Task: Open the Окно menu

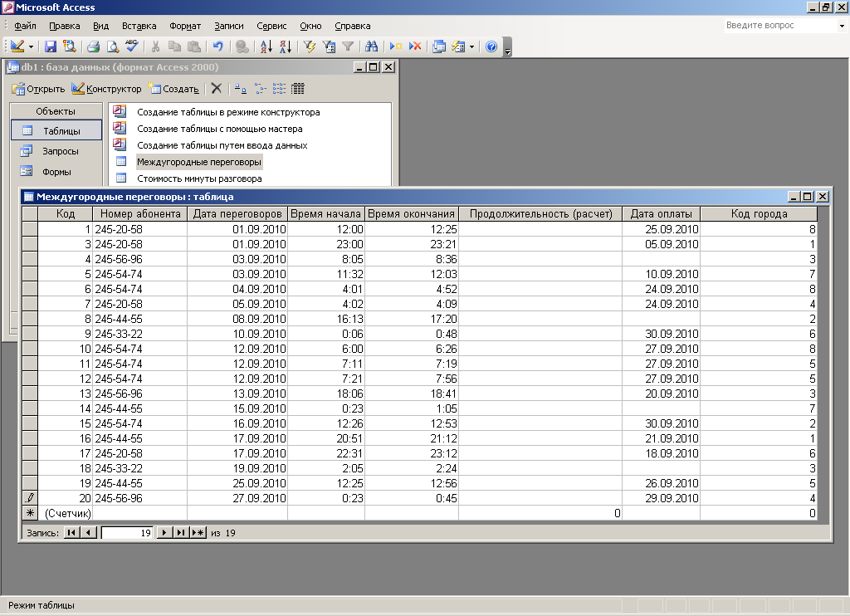Action: click(310, 26)
